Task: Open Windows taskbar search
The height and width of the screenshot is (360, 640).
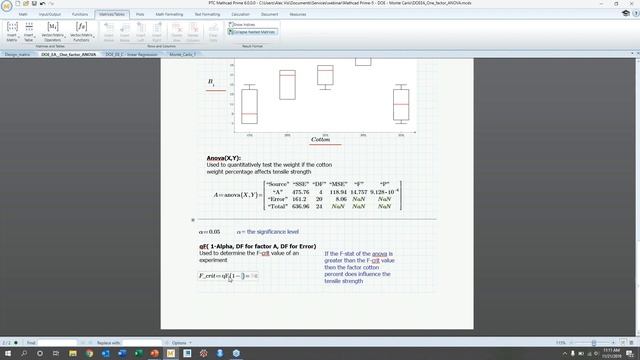Action: (x=24, y=353)
